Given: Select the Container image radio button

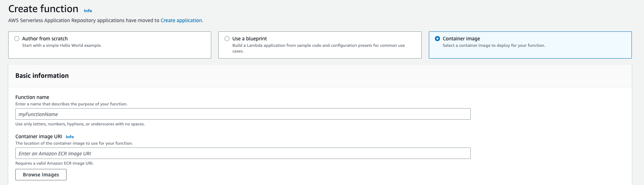Looking at the screenshot, I should tap(437, 39).
